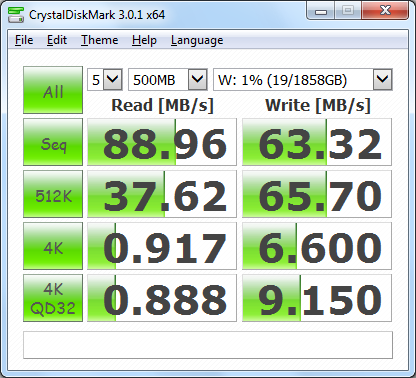The image size is (416, 378).
Task: Start the 4K QD32 test
Action: click(x=53, y=298)
